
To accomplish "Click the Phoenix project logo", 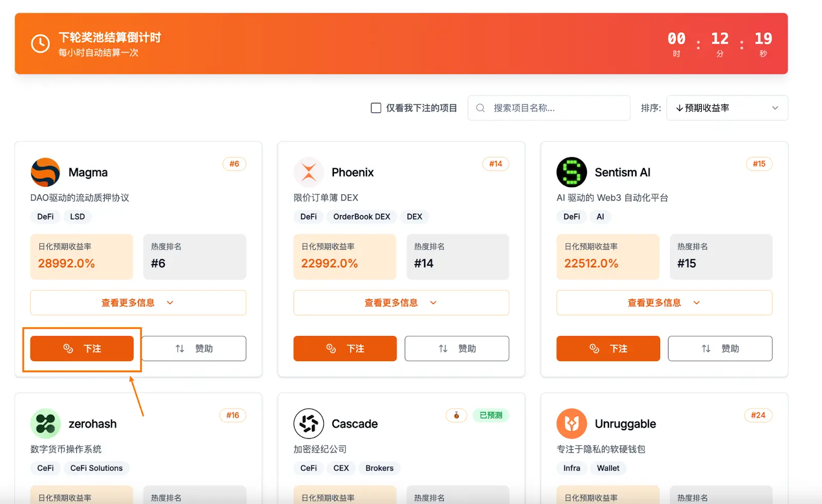I will [x=308, y=172].
